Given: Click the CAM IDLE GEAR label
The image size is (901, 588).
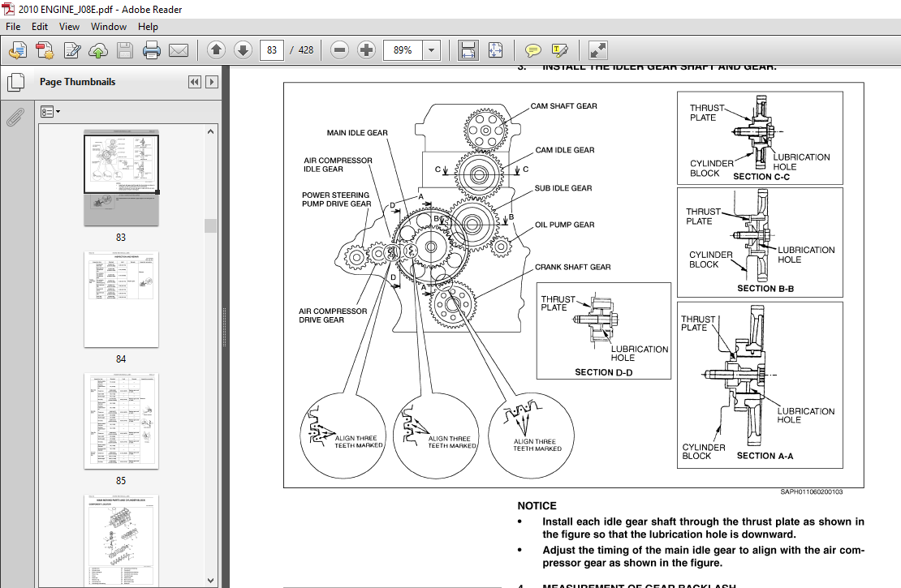Looking at the screenshot, I should (565, 150).
